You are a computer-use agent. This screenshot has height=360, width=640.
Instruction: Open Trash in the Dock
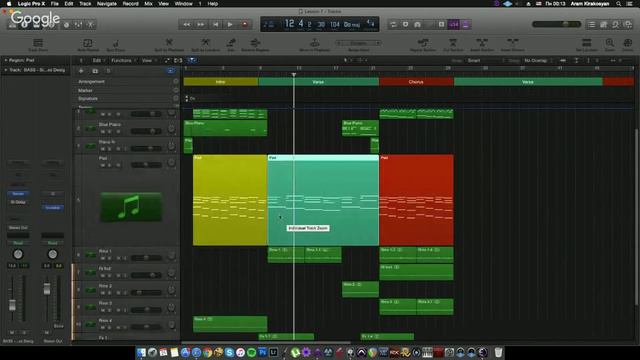click(x=498, y=352)
